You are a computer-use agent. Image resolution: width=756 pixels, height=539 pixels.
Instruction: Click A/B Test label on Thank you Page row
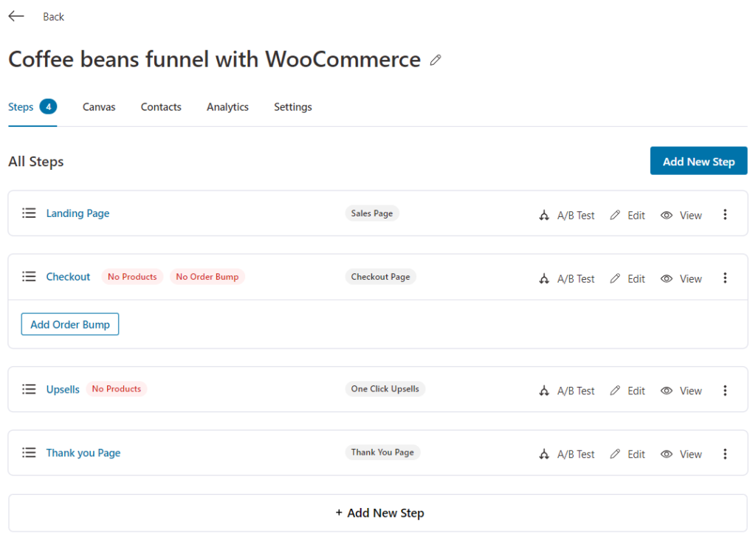click(x=576, y=455)
